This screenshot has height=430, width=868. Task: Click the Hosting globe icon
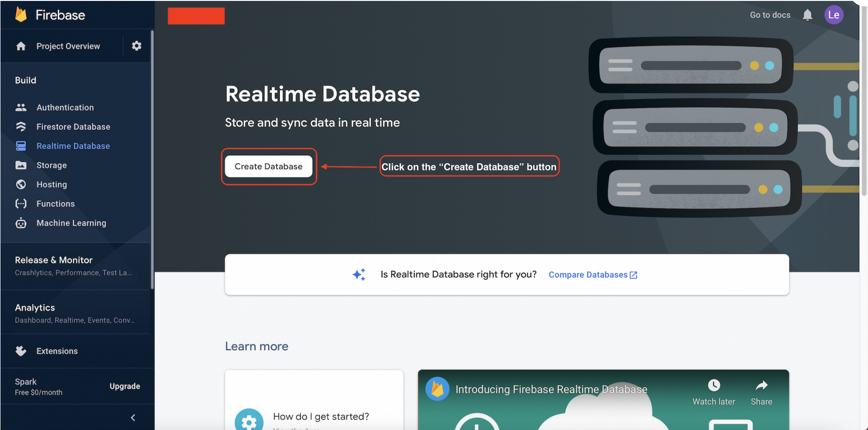(21, 184)
